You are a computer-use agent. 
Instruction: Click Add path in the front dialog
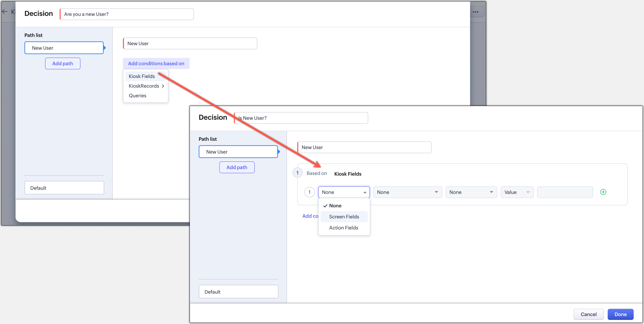point(236,167)
